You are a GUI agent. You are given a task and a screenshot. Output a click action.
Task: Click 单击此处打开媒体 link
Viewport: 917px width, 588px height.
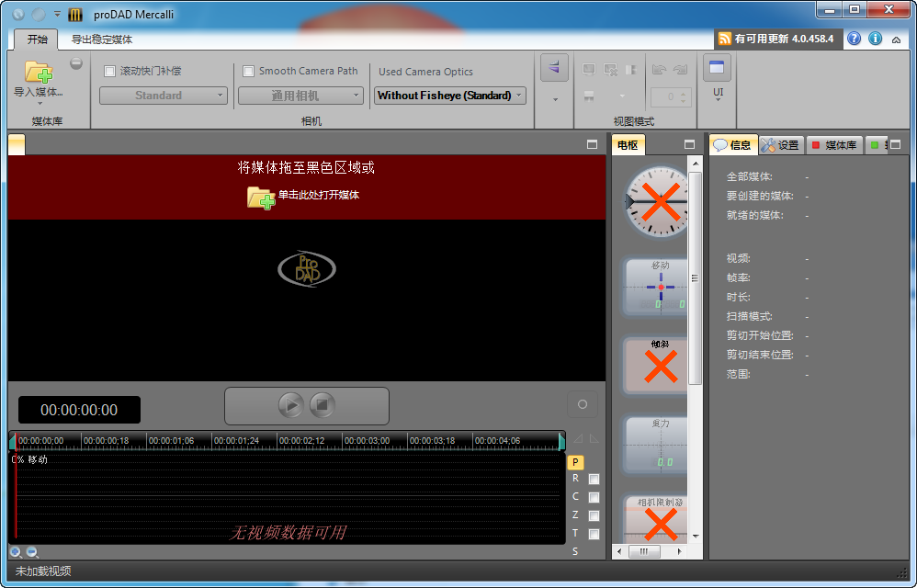(318, 195)
